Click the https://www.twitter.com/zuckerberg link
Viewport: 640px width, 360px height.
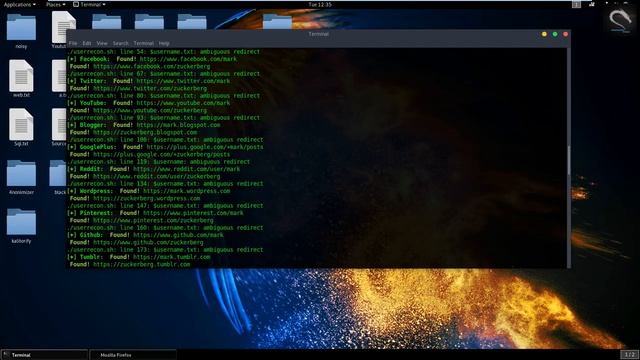pos(150,88)
